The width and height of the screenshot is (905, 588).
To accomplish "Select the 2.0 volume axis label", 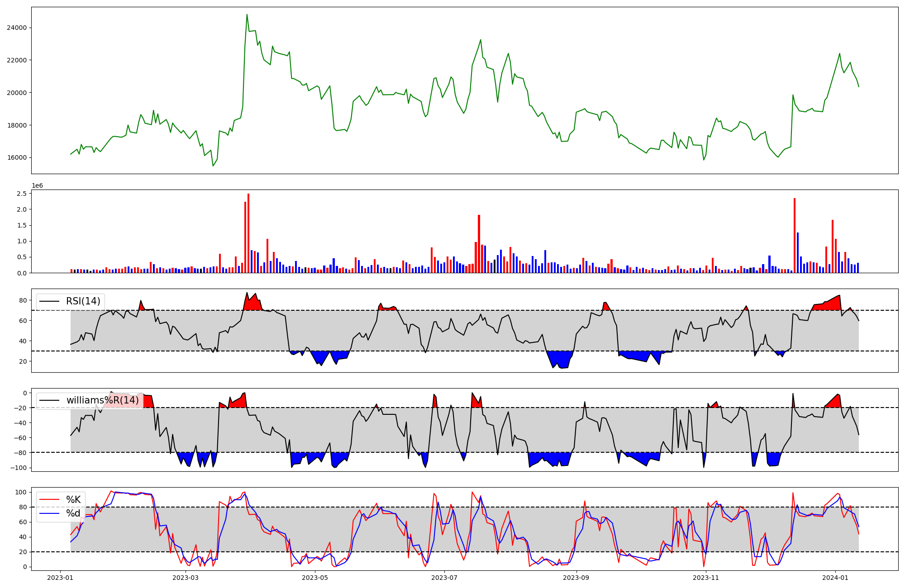I will [x=22, y=209].
